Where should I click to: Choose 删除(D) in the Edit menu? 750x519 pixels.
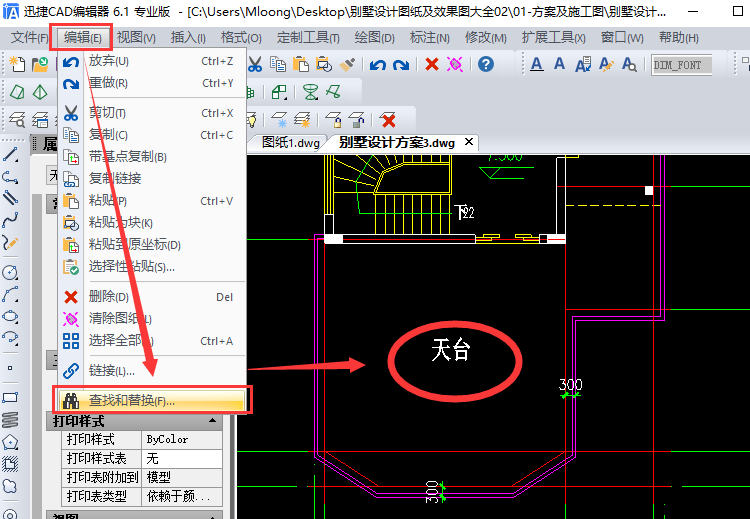[152, 297]
